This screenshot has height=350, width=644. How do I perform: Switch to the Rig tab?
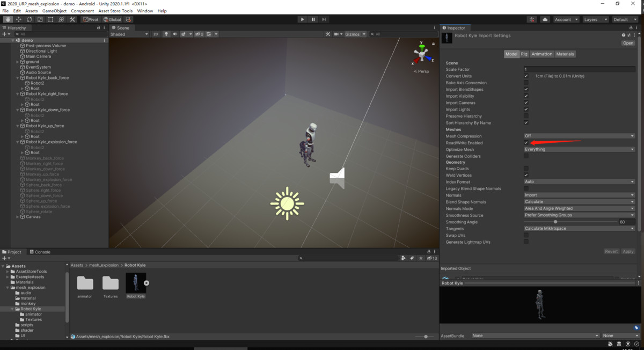click(x=524, y=54)
